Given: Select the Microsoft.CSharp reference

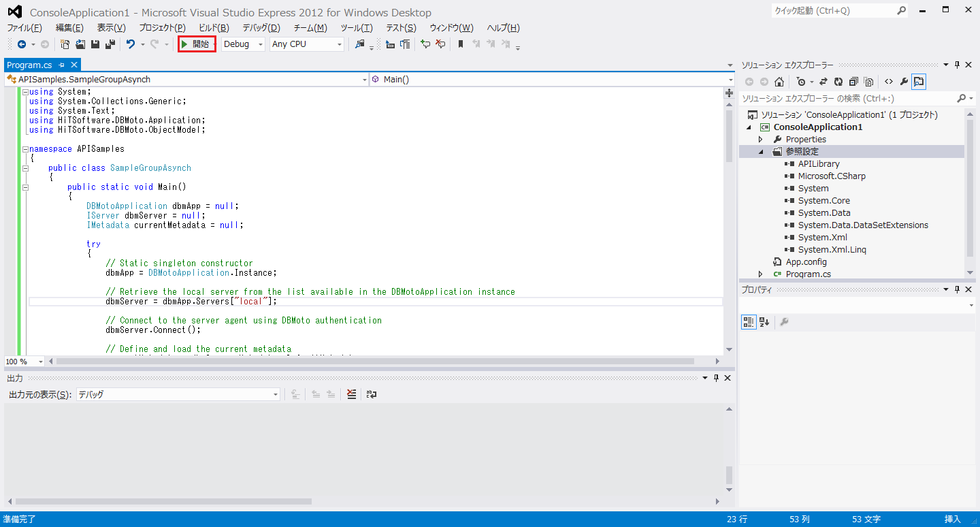Looking at the screenshot, I should [x=832, y=176].
